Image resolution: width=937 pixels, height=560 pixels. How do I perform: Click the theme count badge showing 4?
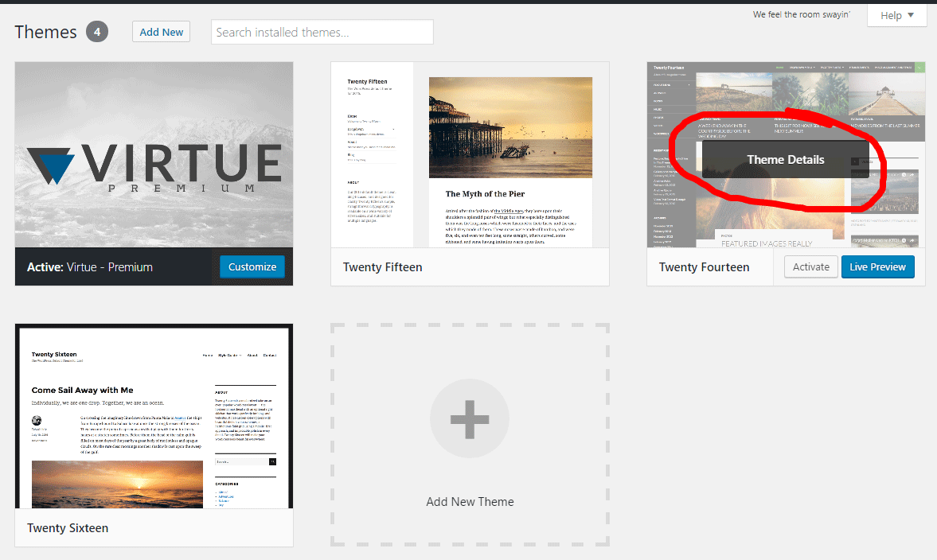96,32
